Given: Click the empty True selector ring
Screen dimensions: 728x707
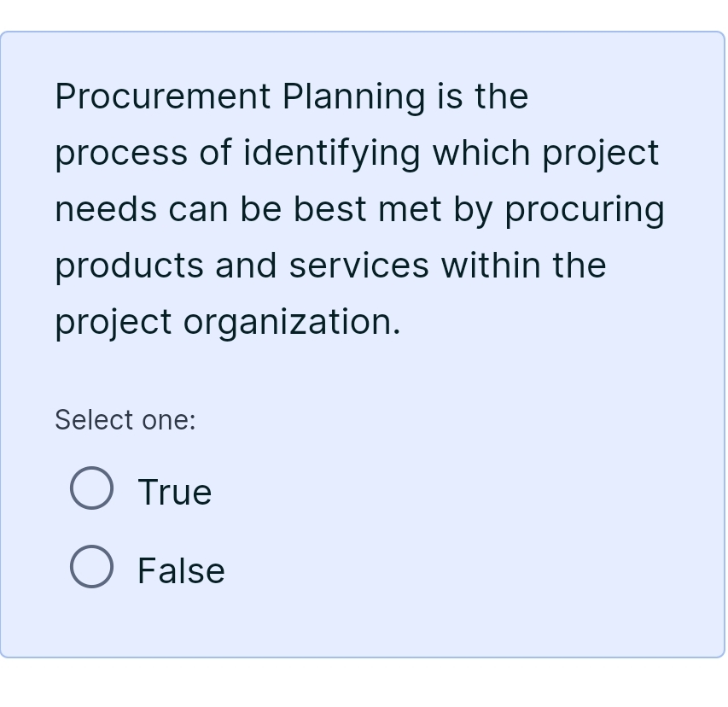Looking at the screenshot, I should click(x=91, y=488).
